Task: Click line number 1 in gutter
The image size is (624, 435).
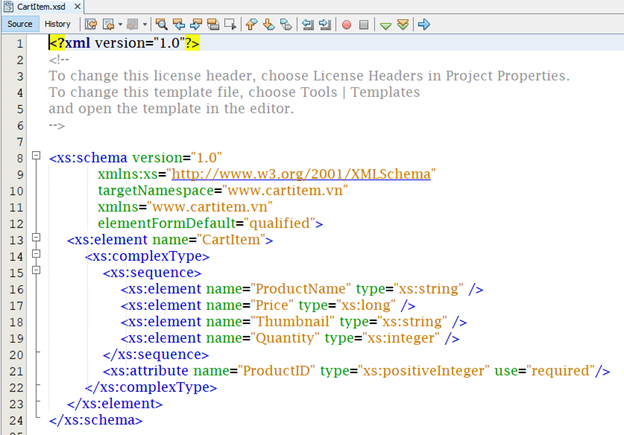Action: point(20,43)
